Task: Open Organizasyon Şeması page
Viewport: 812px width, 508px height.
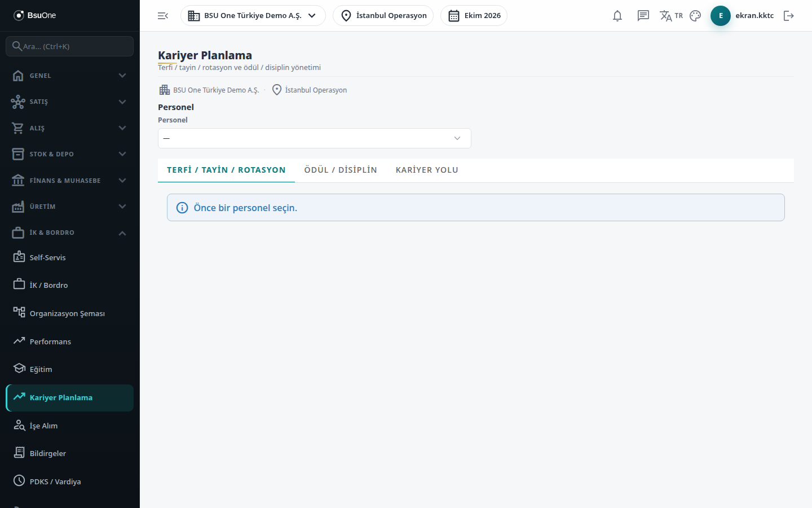Action: tap(70, 313)
